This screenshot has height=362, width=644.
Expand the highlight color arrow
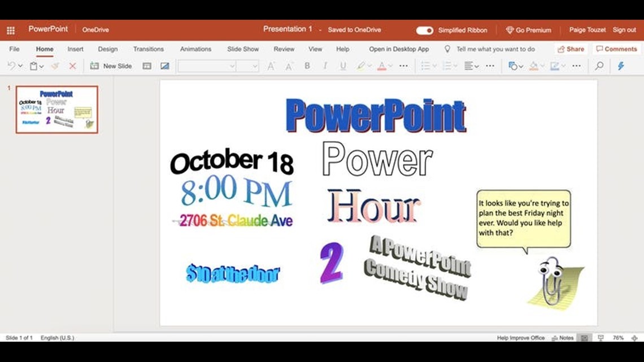pyautogui.click(x=369, y=66)
